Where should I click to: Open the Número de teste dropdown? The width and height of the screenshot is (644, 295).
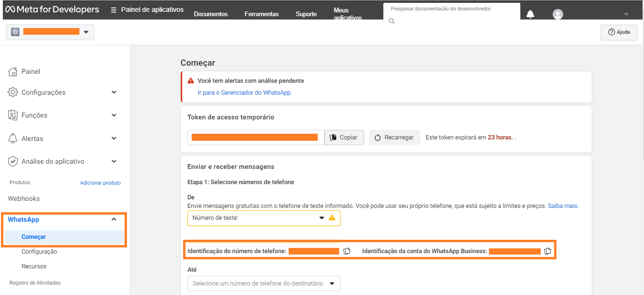pyautogui.click(x=264, y=218)
